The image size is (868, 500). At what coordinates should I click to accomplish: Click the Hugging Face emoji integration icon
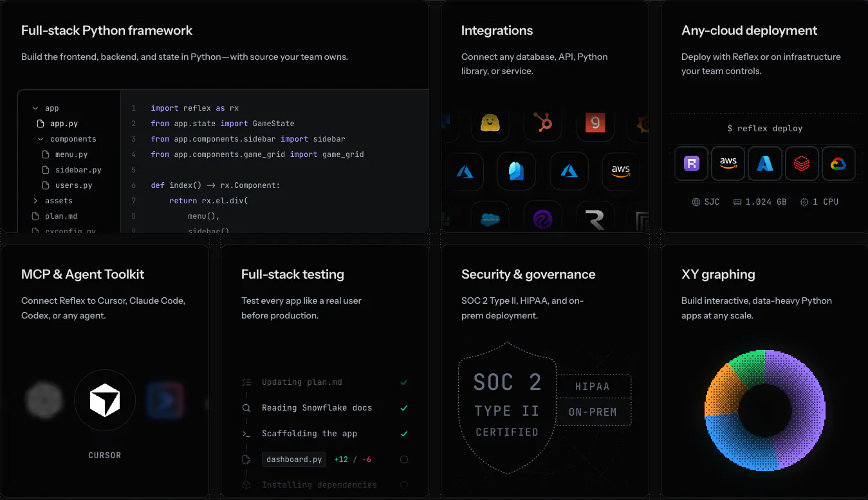tap(490, 123)
